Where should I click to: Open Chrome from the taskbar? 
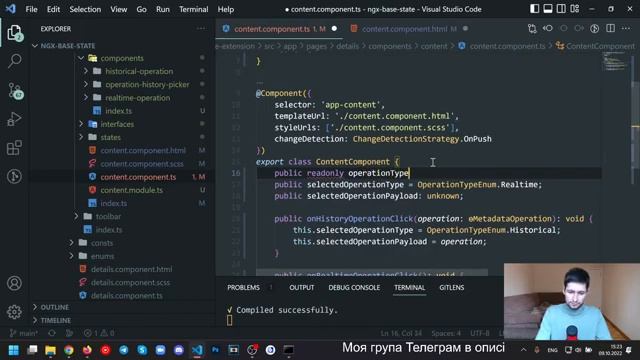(x=69, y=350)
